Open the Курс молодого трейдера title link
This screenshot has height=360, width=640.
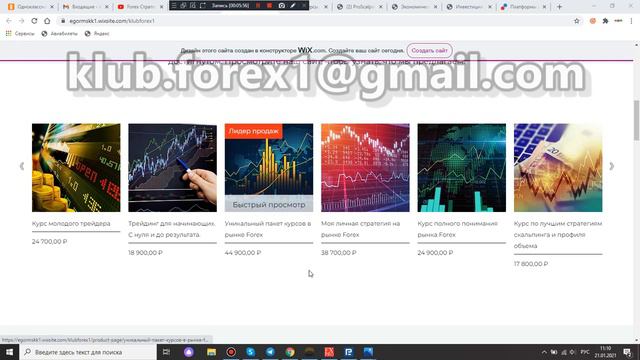71,224
